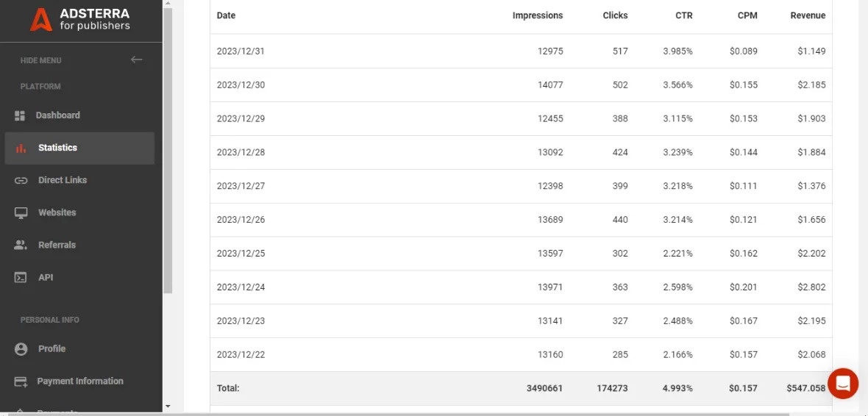Click the Websites monitor icon
This screenshot has width=868, height=416.
[x=21, y=212]
